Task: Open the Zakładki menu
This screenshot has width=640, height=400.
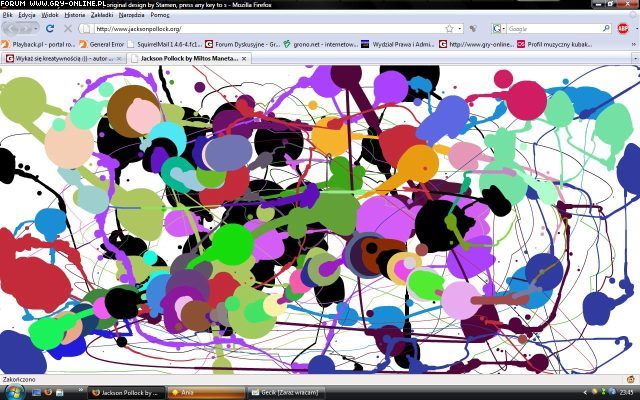Action: coord(102,15)
